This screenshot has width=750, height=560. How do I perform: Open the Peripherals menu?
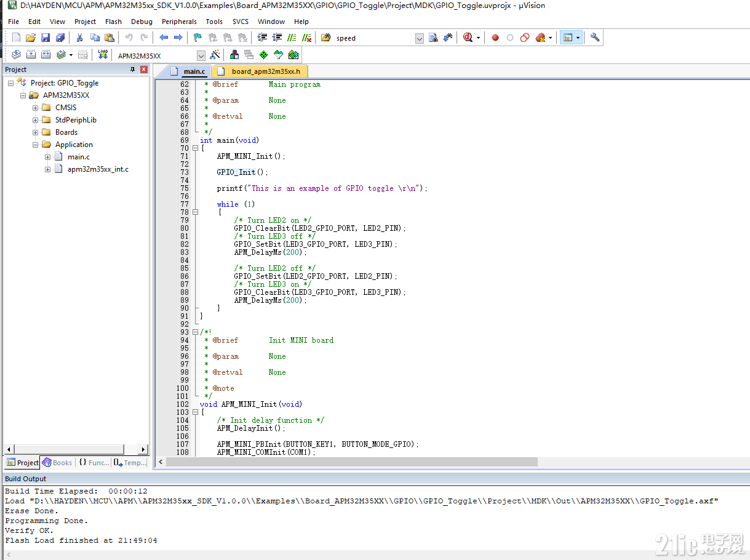[x=179, y=22]
